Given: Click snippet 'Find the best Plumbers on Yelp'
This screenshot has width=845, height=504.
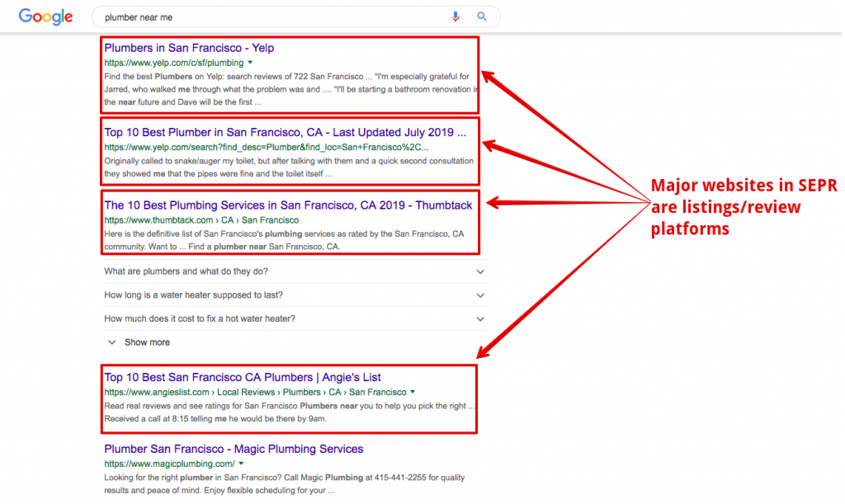Looking at the screenshot, I should (291, 89).
